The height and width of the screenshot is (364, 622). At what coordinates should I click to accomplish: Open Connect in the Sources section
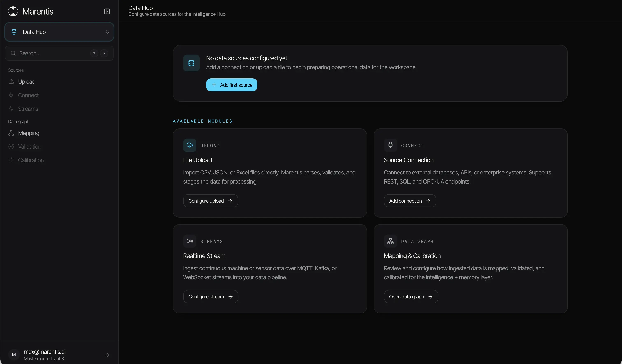pyautogui.click(x=59, y=95)
